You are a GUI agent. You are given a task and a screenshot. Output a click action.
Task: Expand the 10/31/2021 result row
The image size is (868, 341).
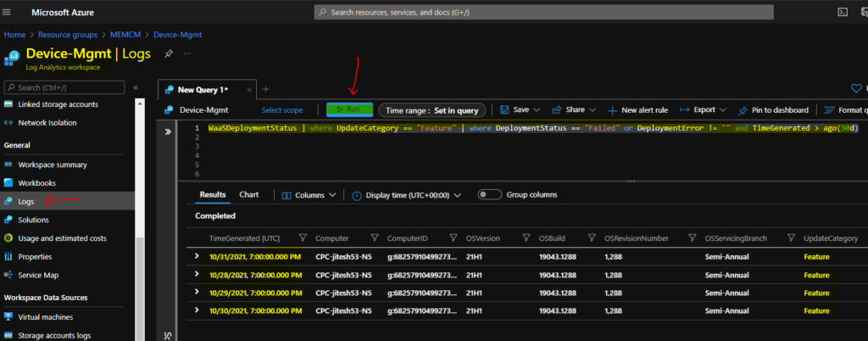point(197,256)
